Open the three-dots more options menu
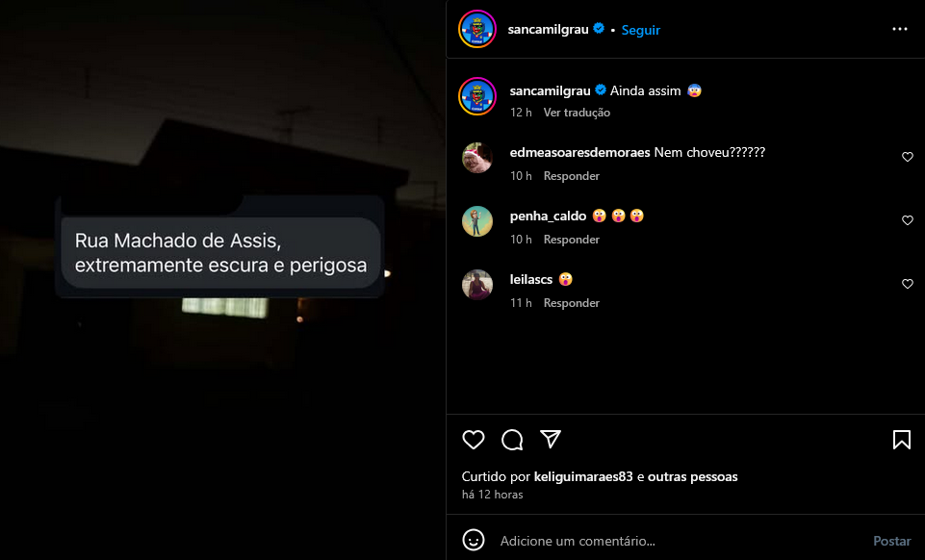This screenshot has width=925, height=560. [x=900, y=29]
